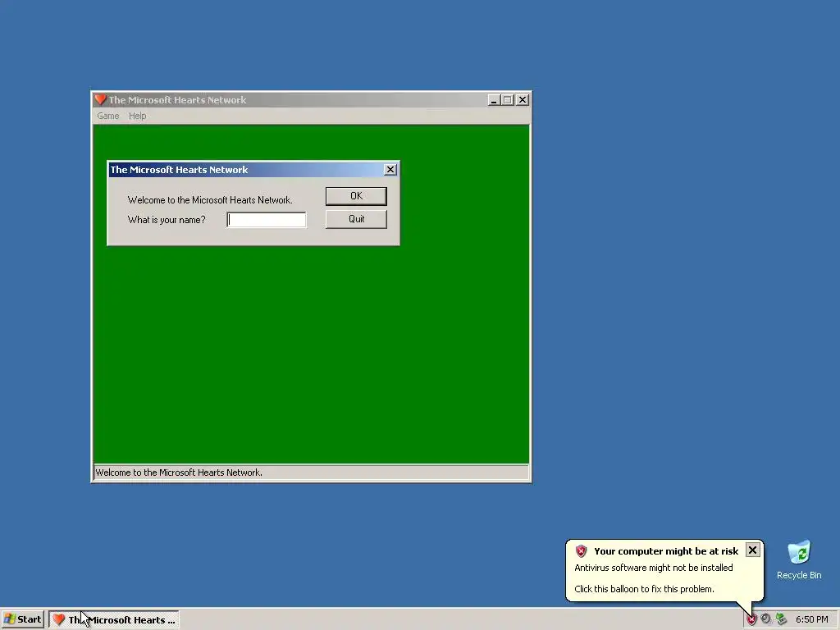Open the Start menu
This screenshot has width=840, height=630.
pos(22,619)
